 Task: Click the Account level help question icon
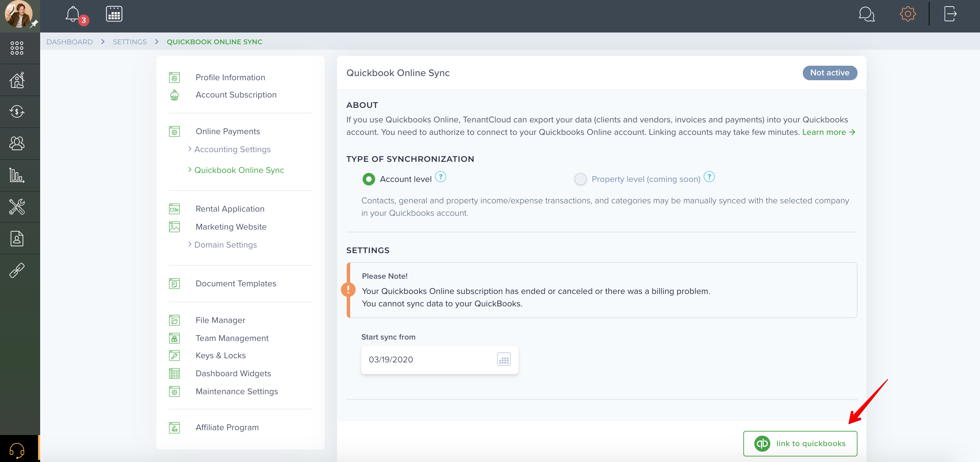441,177
